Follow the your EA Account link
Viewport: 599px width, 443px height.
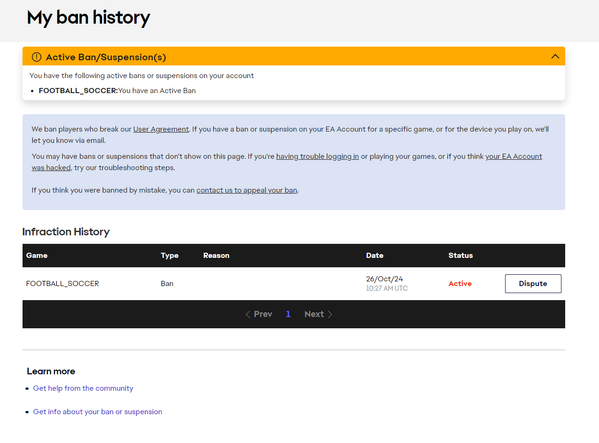(x=513, y=156)
